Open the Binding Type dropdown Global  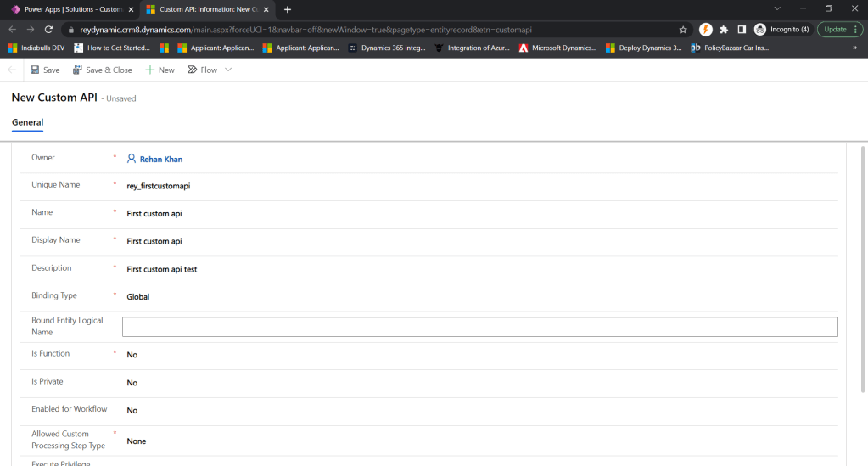coord(138,297)
